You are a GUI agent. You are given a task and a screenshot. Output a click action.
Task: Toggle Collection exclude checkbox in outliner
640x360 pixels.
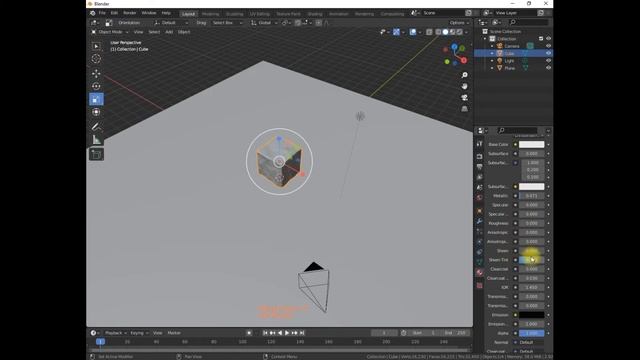click(541, 38)
